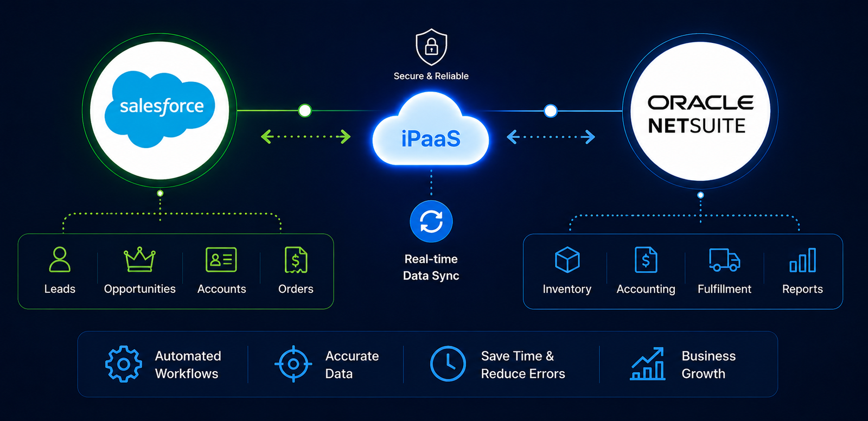Screen dimensions: 868x421
Task: Click the "Real-time Data Sync" text
Action: point(431,267)
